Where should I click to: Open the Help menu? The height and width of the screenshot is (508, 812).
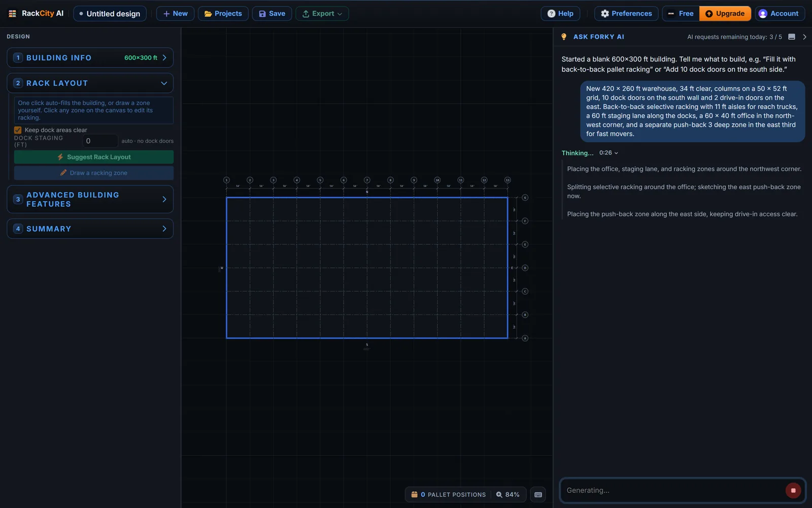click(x=560, y=14)
